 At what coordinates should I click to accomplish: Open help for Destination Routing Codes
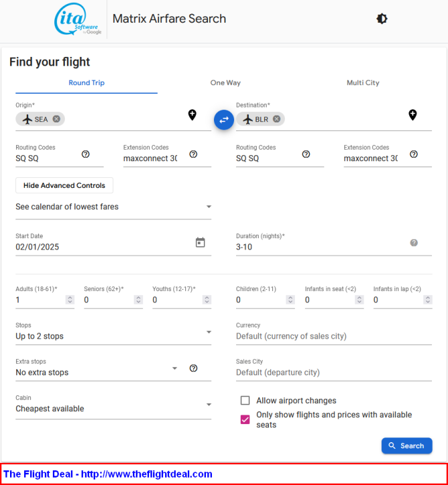[306, 154]
